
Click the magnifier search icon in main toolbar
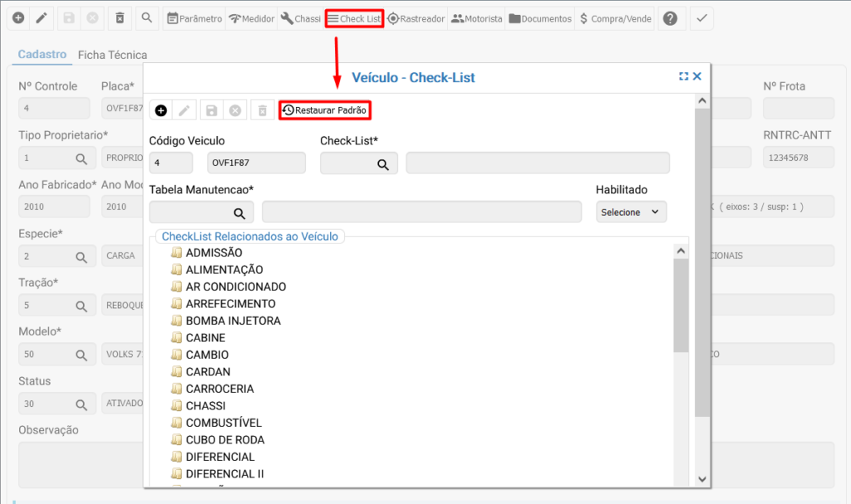(146, 18)
